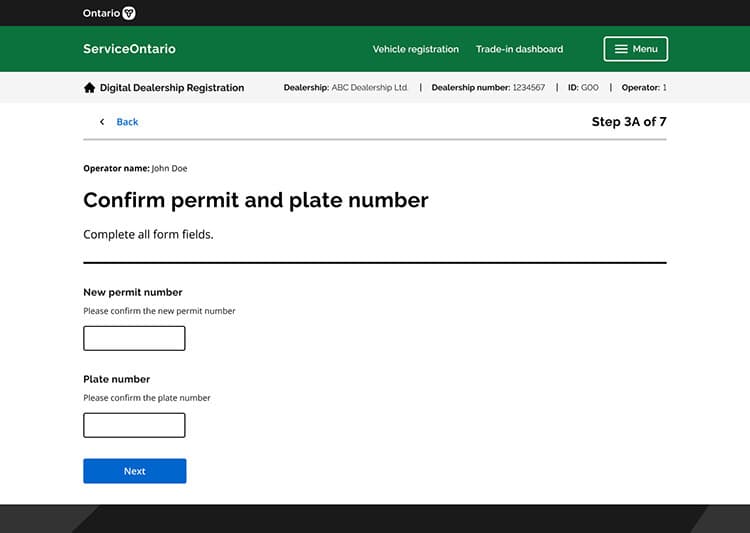The image size is (750, 533).
Task: Open the Trade-in dashboard nav item
Action: [x=519, y=49]
